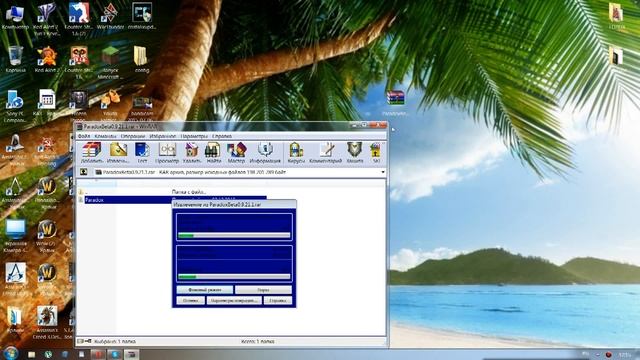640x360 pixels.
Task: Click the Пауза button in extraction dialog
Action: pyautogui.click(x=263, y=290)
